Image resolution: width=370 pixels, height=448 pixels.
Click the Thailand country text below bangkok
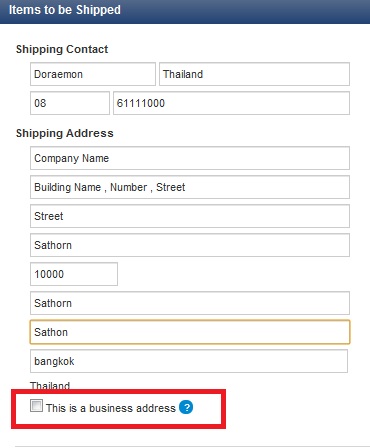click(50, 385)
